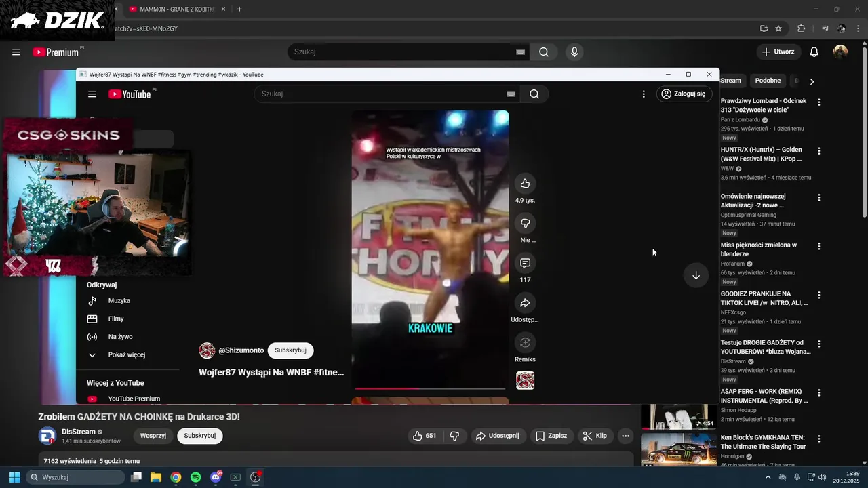
Task: Open Remiks option for the short
Action: pyautogui.click(x=525, y=342)
